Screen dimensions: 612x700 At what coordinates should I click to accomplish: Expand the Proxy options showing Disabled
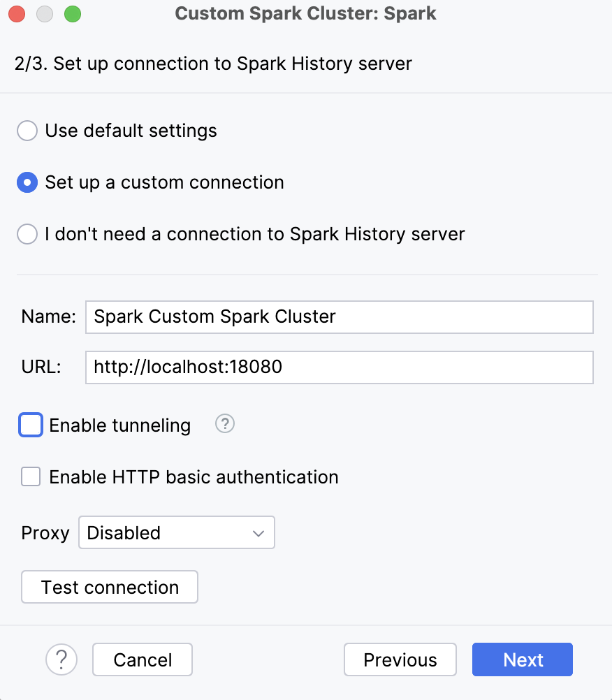[176, 532]
